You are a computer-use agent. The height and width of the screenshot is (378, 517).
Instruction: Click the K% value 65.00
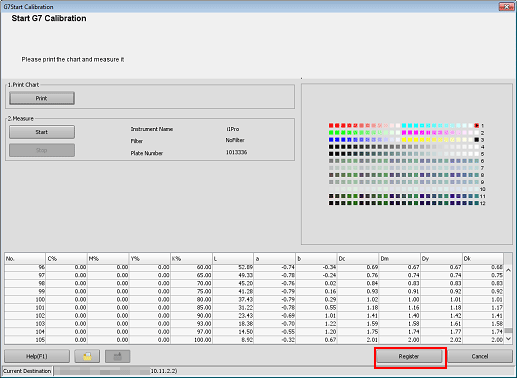pos(204,275)
